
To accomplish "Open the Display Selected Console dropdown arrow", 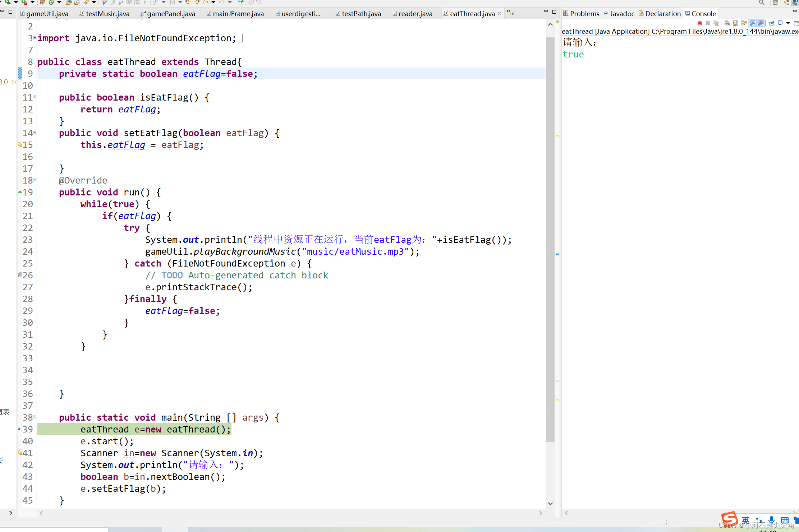I will [x=788, y=23].
